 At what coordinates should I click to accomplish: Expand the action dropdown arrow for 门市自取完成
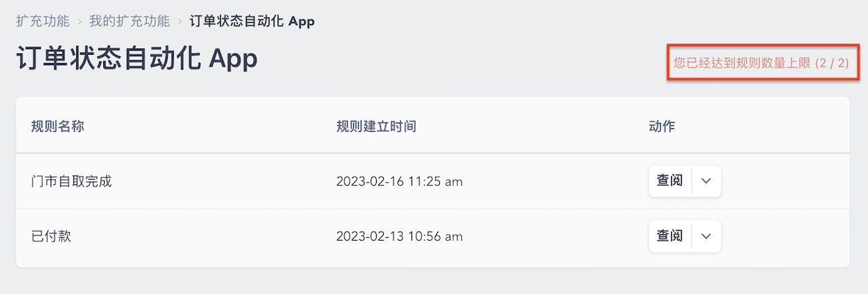707,181
